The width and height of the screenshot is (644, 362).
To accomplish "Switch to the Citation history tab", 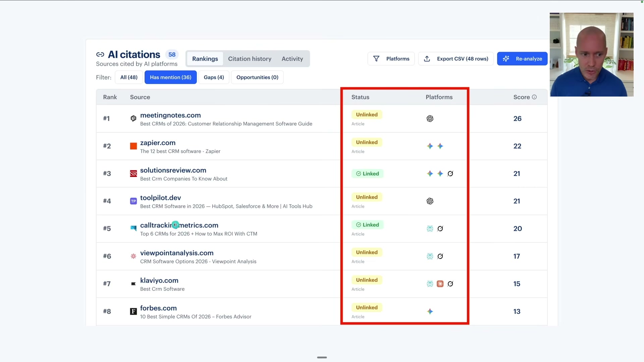I will point(250,59).
